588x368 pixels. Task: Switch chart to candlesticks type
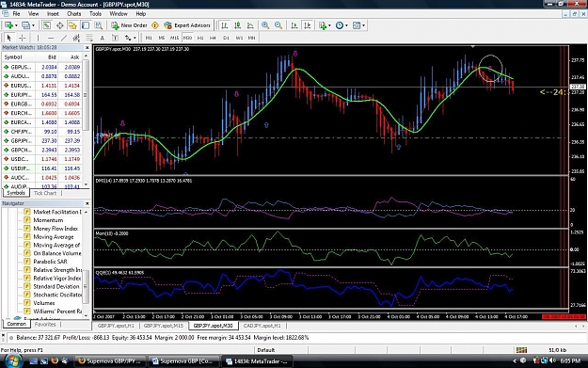(237, 25)
